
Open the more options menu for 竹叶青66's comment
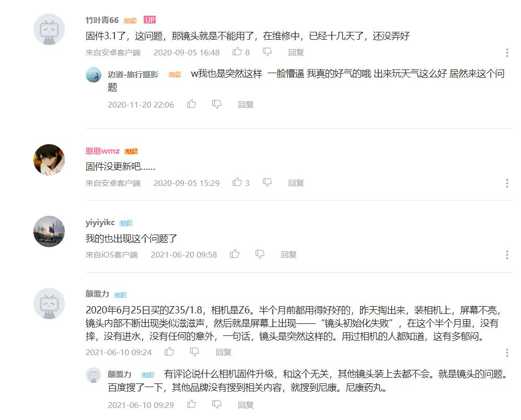507,52
